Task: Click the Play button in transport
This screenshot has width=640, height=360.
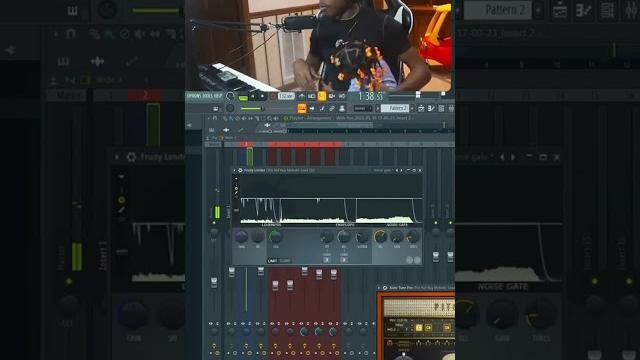Action: pyautogui.click(x=253, y=97)
